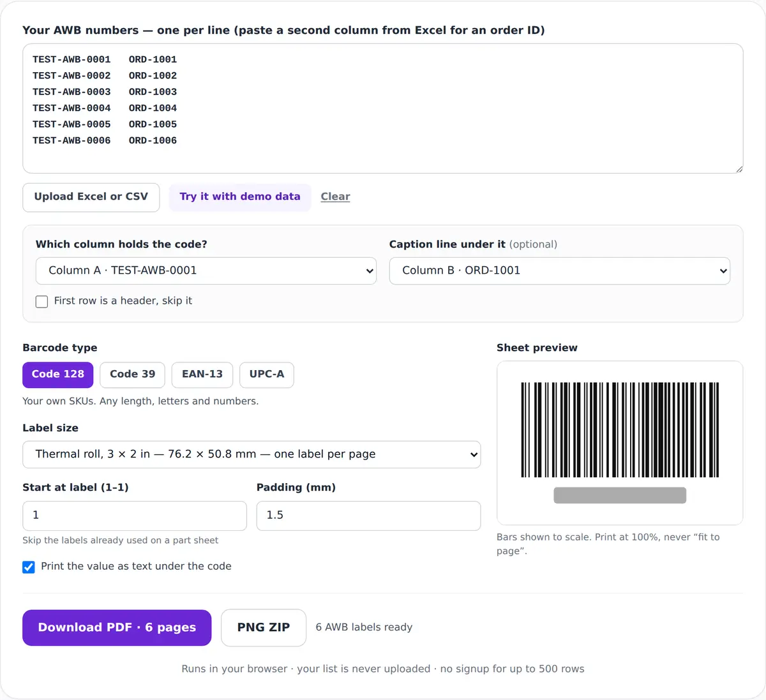Click the 'Start at label' input field
The height and width of the screenshot is (700, 766).
point(135,516)
